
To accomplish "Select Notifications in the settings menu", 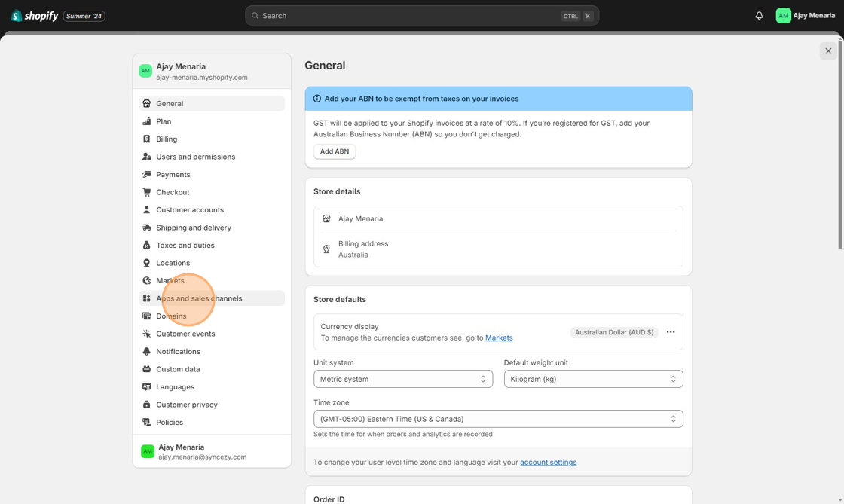I will click(x=178, y=352).
